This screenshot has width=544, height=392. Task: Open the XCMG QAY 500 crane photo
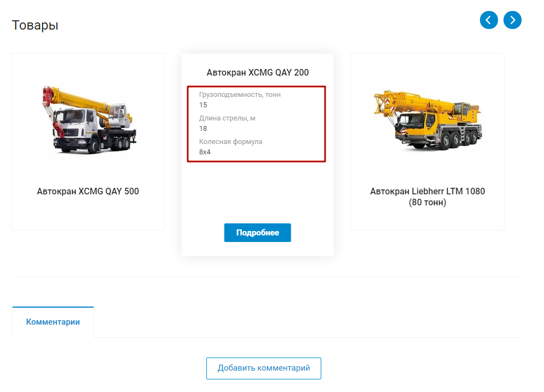coord(88,120)
